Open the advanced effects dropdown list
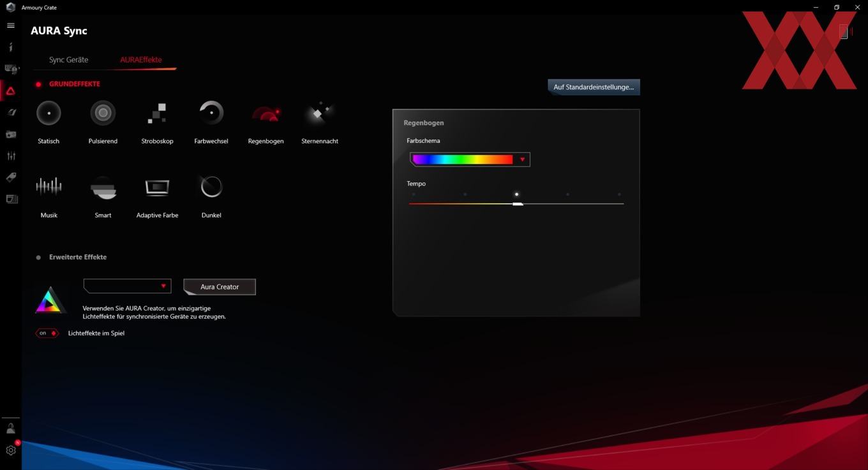Viewport: 868px width, 470px height. [x=127, y=286]
